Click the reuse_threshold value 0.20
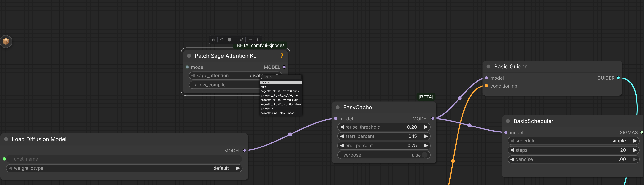The width and height of the screenshot is (644, 185). pos(412,127)
